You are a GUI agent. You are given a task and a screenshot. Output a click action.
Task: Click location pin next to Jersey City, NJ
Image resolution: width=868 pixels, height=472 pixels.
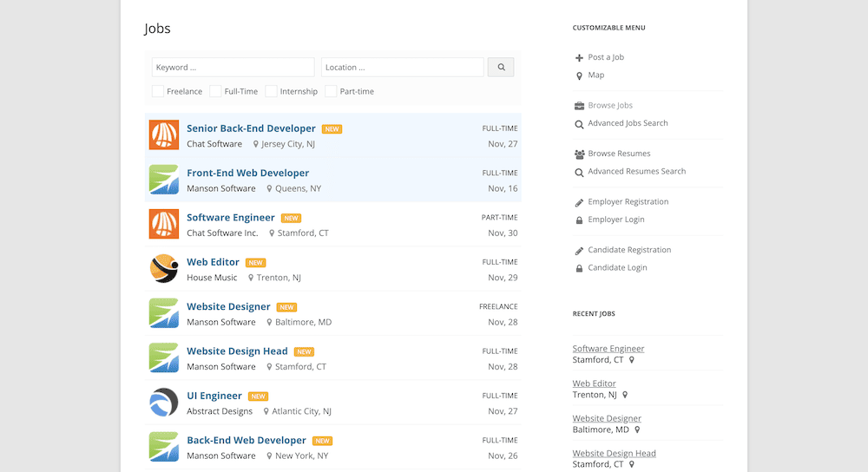click(x=256, y=144)
